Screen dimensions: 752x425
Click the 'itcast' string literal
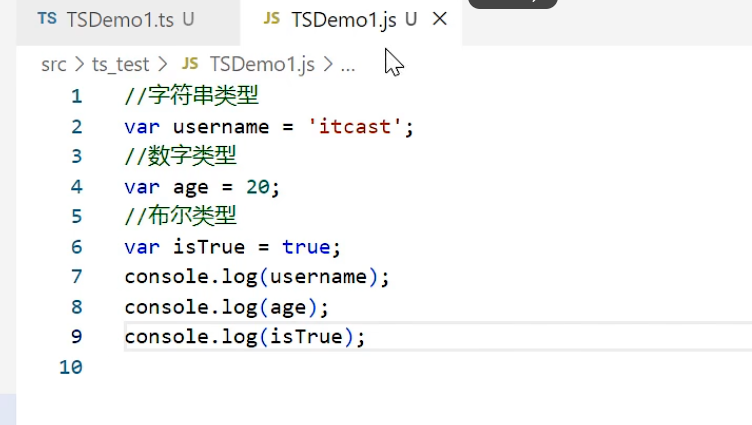(x=354, y=127)
